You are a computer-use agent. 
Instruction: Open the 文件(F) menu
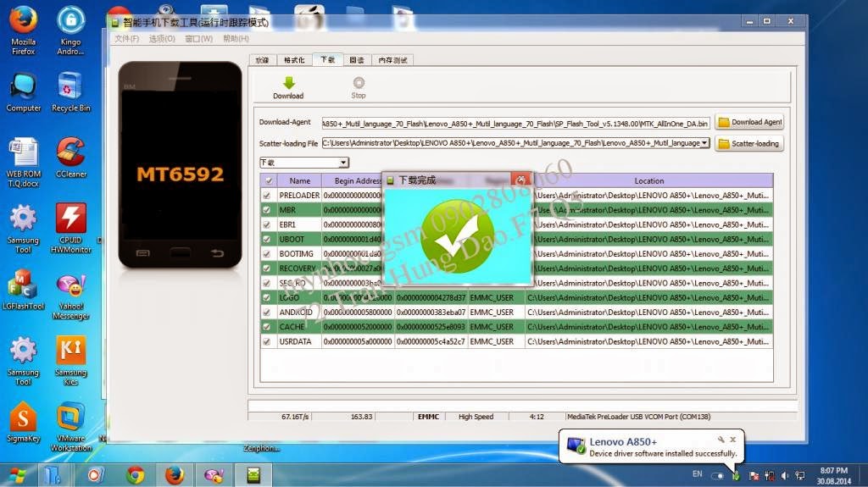pyautogui.click(x=127, y=39)
